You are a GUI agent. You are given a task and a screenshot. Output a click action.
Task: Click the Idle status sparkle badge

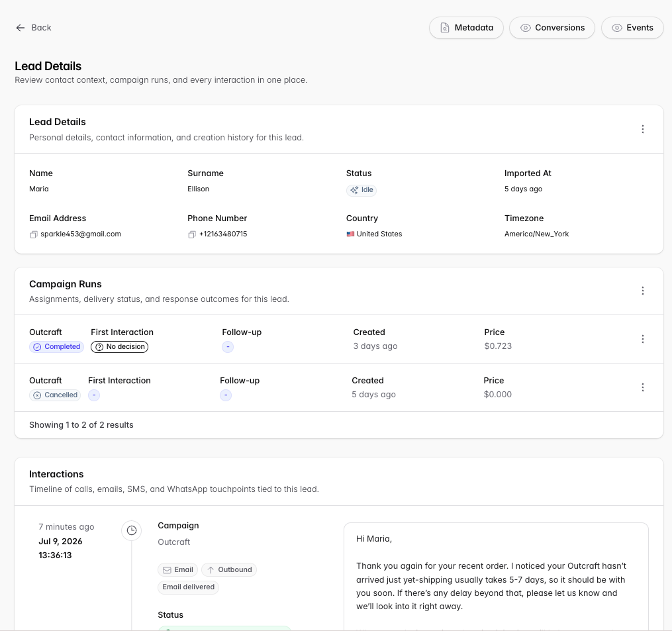coord(361,190)
